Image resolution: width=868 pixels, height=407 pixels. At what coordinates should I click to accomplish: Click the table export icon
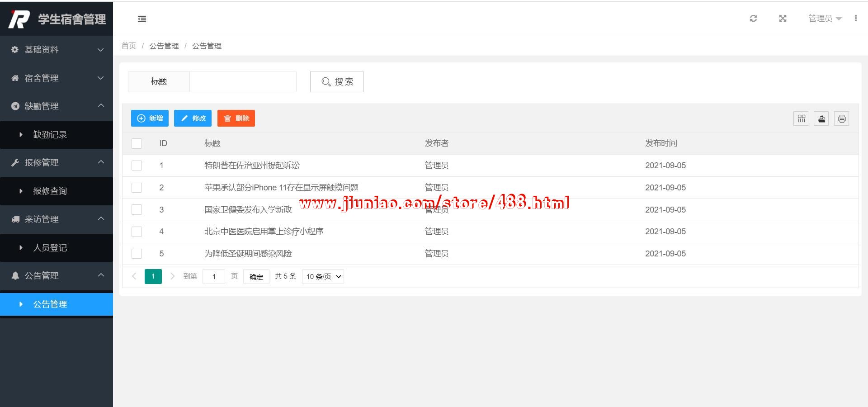[x=821, y=118]
